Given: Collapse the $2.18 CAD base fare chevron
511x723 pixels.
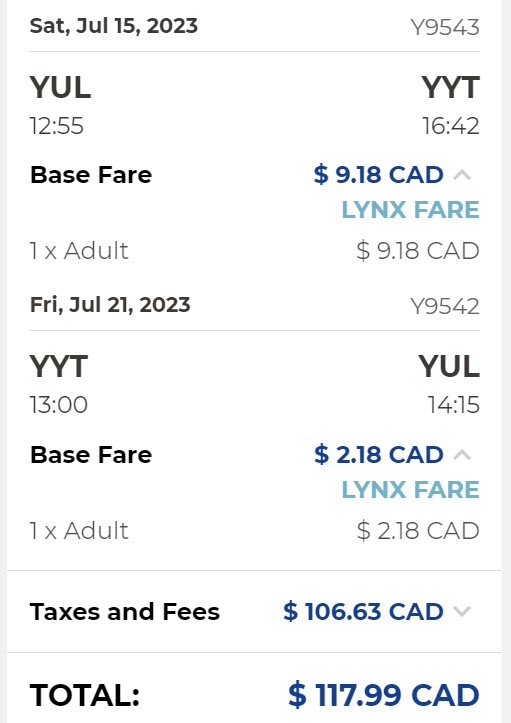Looking at the screenshot, I should [x=462, y=455].
